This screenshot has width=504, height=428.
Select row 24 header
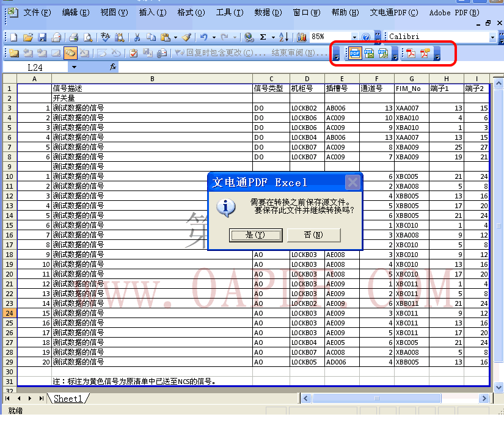tap(10, 313)
